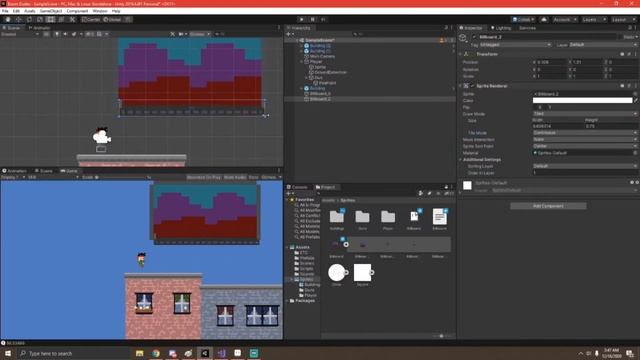
Task: Toggle Global handle rotation button
Action: click(x=112, y=19)
